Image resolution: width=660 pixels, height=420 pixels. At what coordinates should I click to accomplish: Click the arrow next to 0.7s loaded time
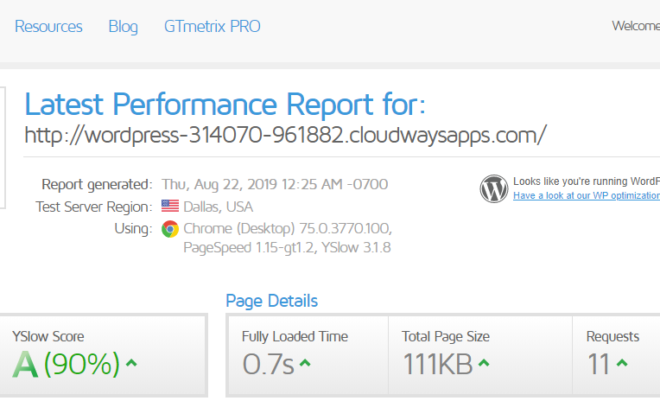(305, 363)
